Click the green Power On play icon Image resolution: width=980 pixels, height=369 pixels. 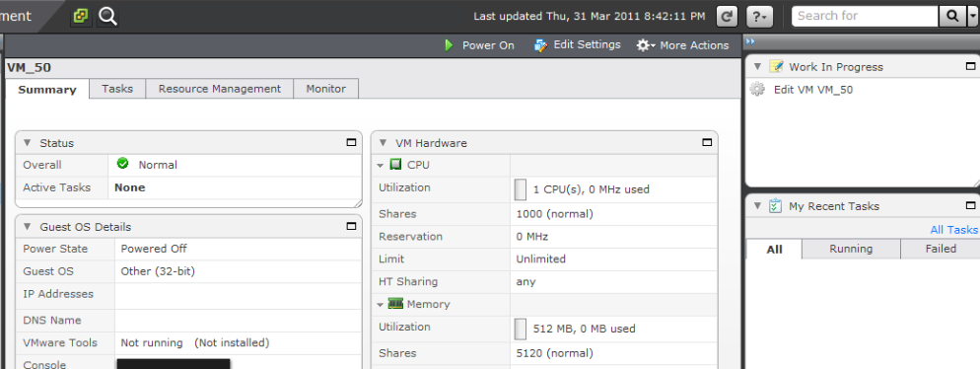tap(449, 45)
